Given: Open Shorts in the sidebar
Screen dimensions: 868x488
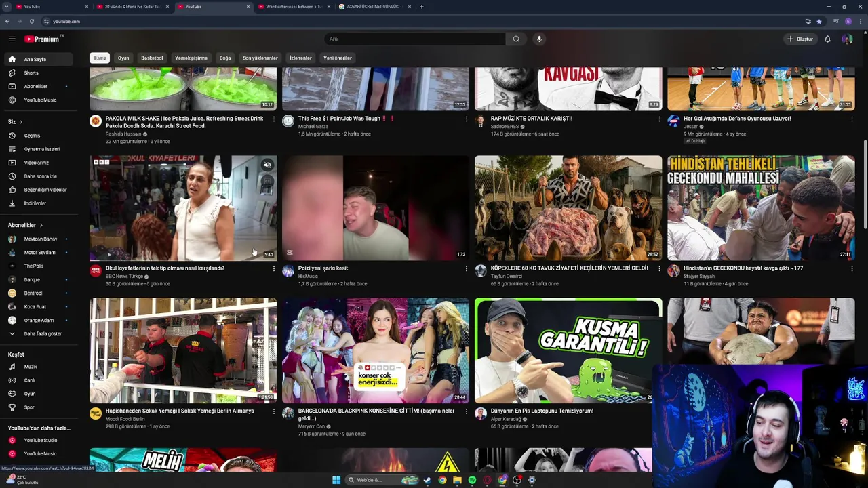Looking at the screenshot, I should (x=38, y=73).
